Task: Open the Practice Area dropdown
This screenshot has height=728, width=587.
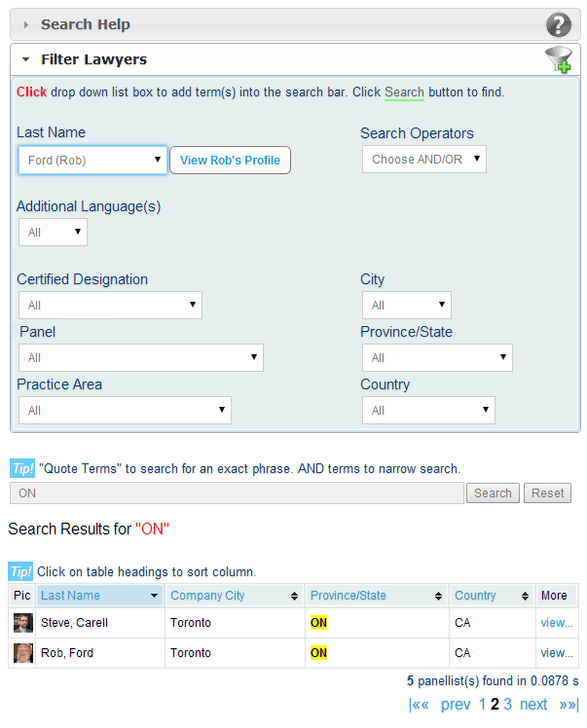Action: click(125, 410)
